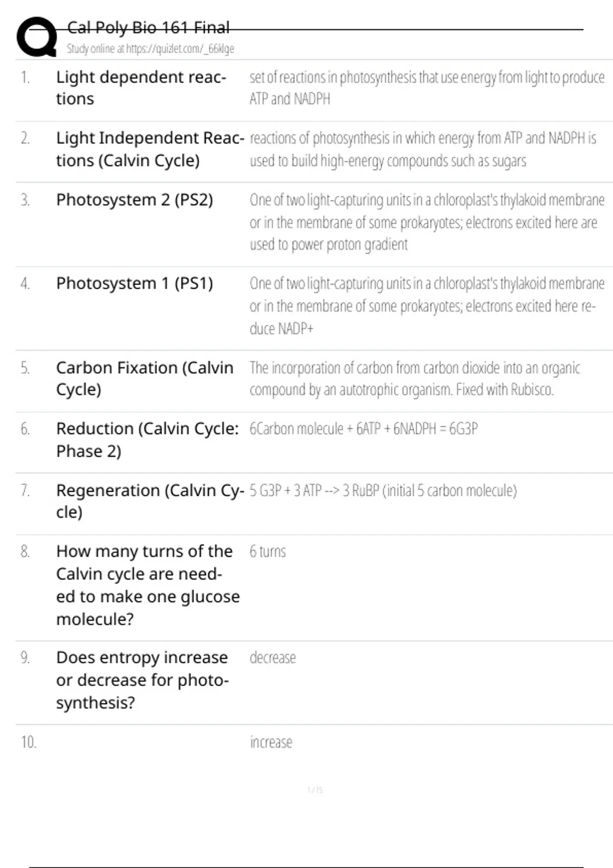Click the page number indicator at bottom
Viewport: 613px width, 868px height.
[x=315, y=790]
